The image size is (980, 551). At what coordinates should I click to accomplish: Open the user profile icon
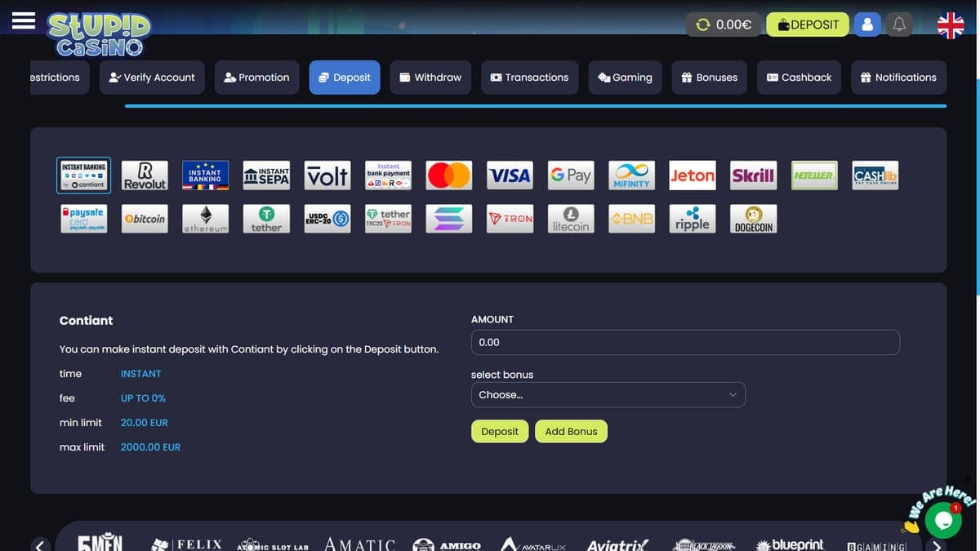tap(867, 24)
